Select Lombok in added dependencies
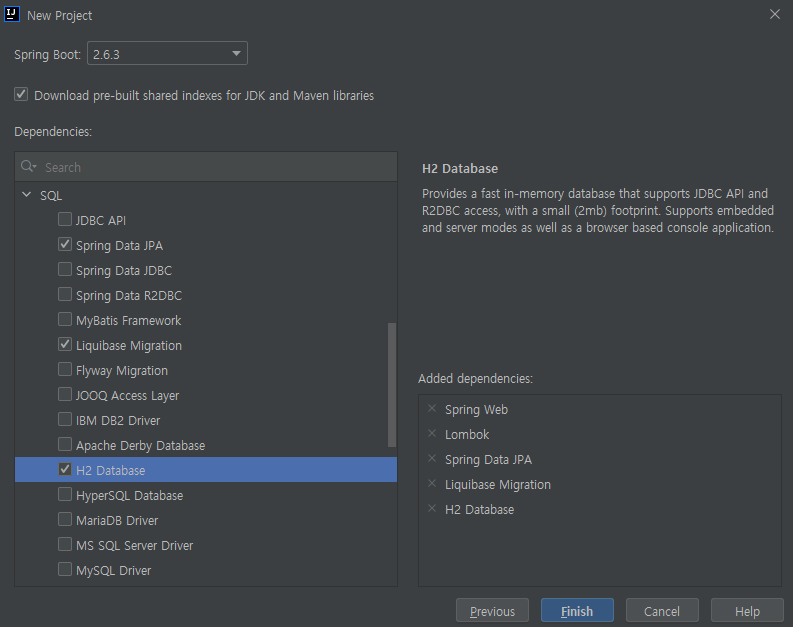This screenshot has height=627, width=793. point(467,434)
